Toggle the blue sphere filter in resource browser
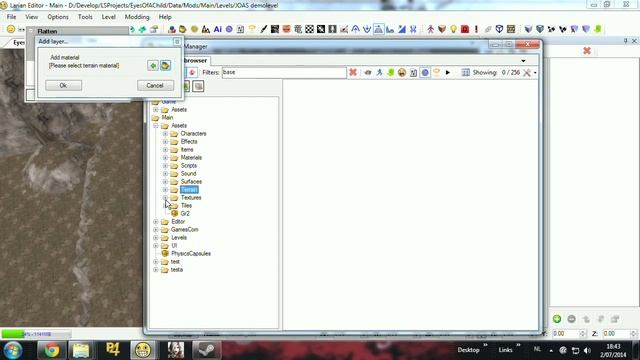The image size is (640, 360). tap(425, 73)
